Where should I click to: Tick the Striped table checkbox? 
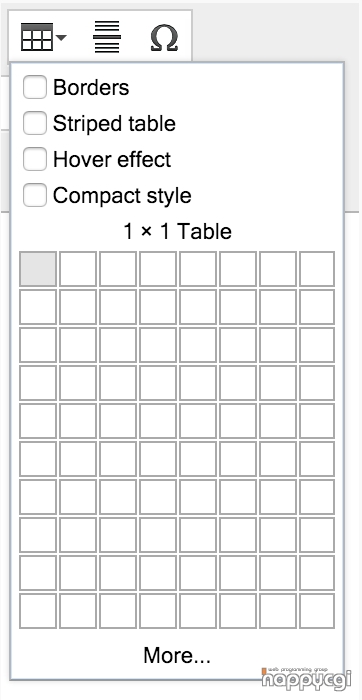tap(35, 123)
